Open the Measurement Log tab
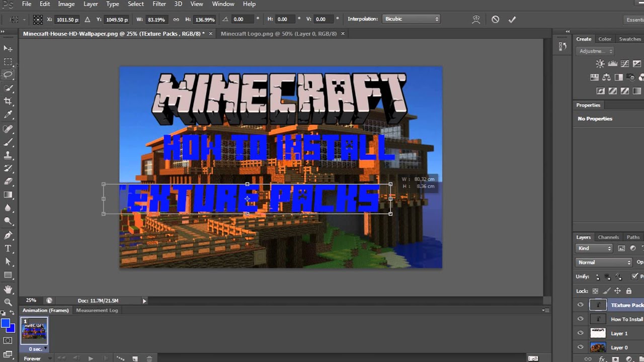The image size is (644, 362). coord(97,310)
